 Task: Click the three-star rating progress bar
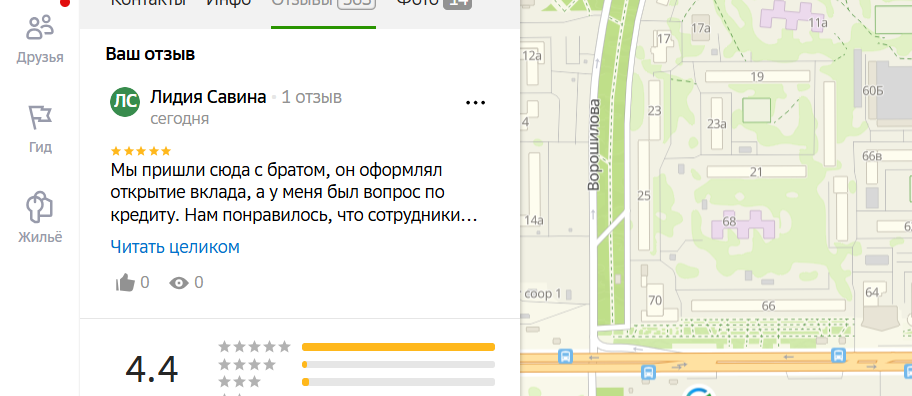click(x=398, y=382)
